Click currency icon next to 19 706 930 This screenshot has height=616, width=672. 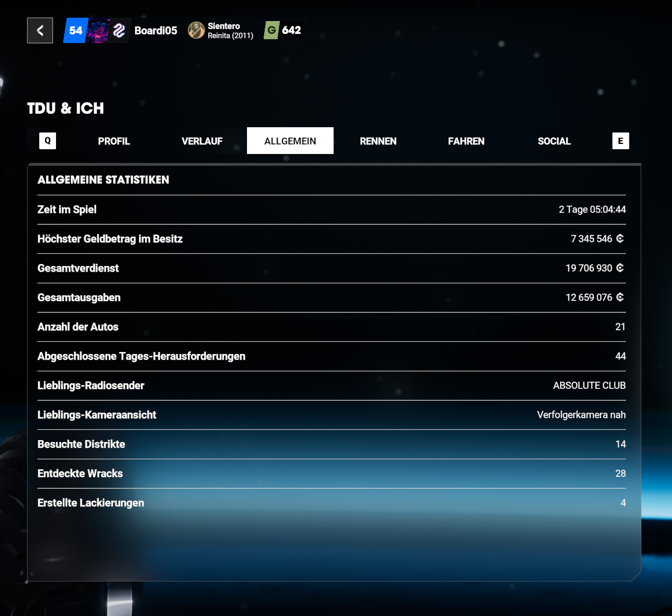pos(620,268)
